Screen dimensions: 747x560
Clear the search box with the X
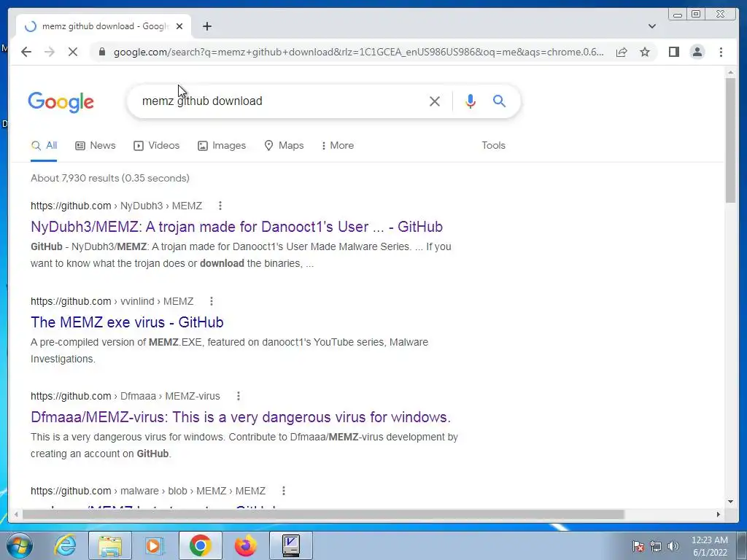435,101
